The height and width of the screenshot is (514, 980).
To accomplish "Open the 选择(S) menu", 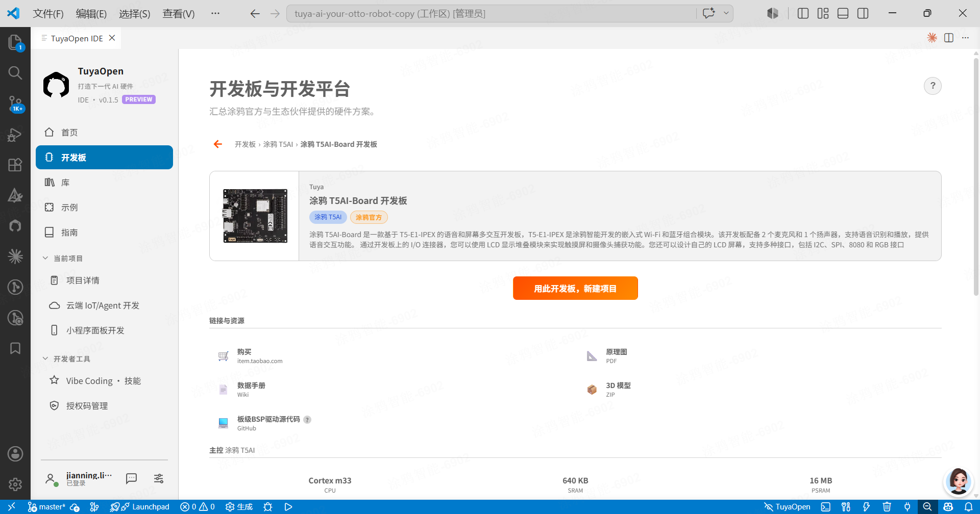I will coord(135,14).
